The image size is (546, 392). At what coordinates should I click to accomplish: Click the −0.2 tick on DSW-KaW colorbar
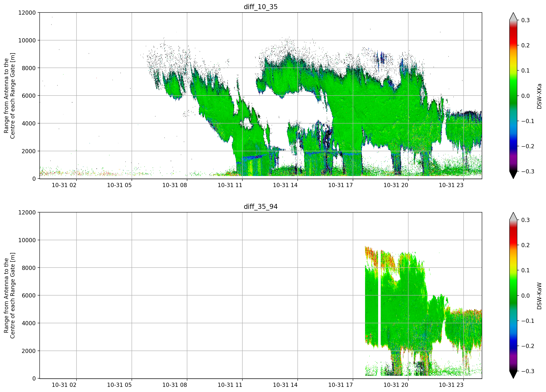coord(528,346)
